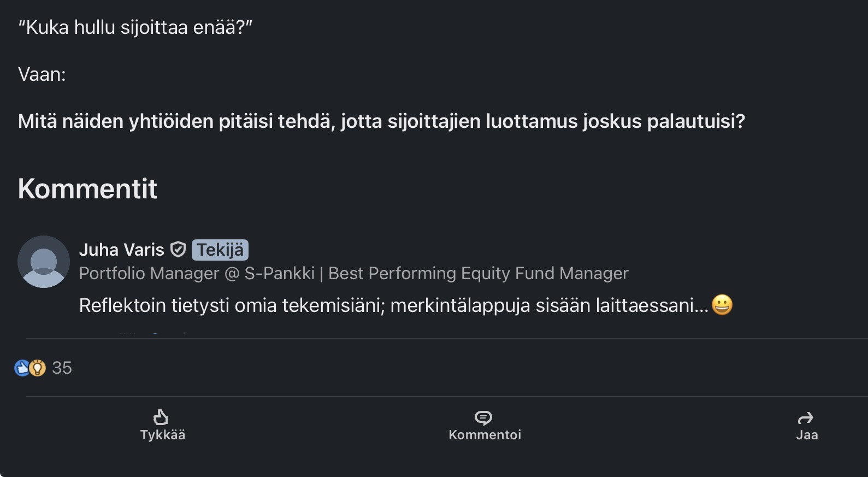
Task: Open the Juha Varis name link
Action: click(x=121, y=250)
